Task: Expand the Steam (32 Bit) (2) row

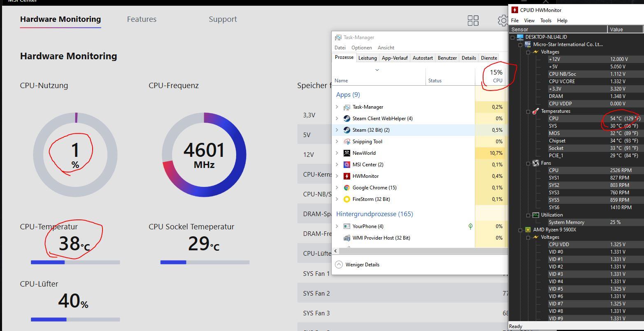Action: [x=337, y=130]
